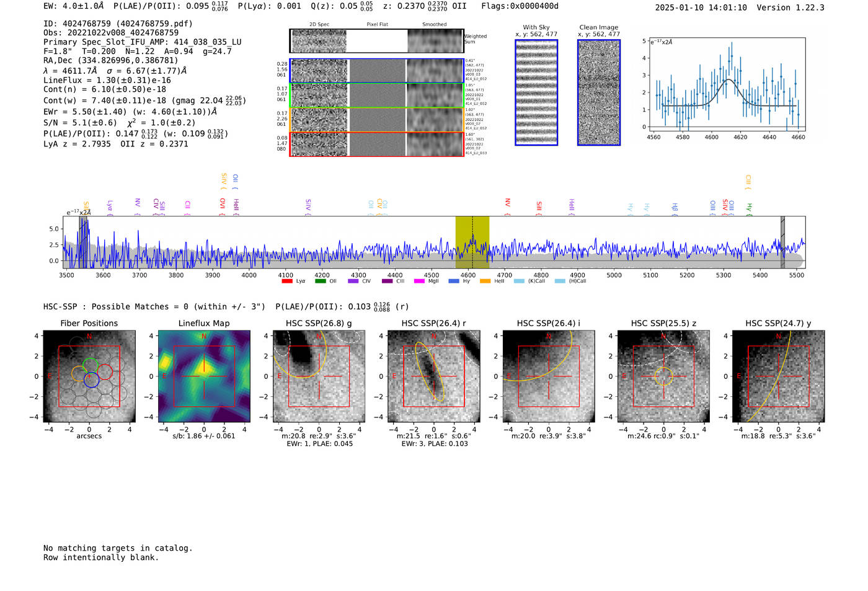Open the HSC SSP(24.7) y cutout
The width and height of the screenshot is (868, 591).
click(x=779, y=376)
